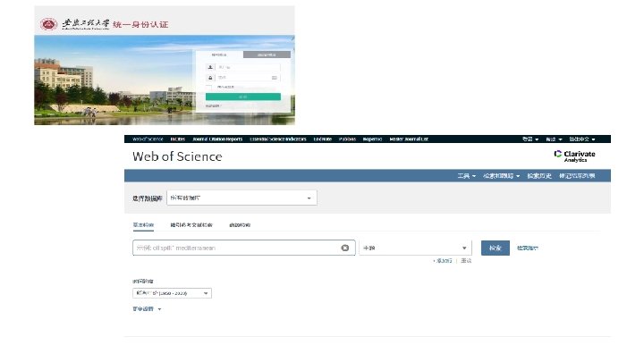The width and height of the screenshot is (644, 362).
Task: Open EndNote in top navigation
Action: click(x=322, y=139)
